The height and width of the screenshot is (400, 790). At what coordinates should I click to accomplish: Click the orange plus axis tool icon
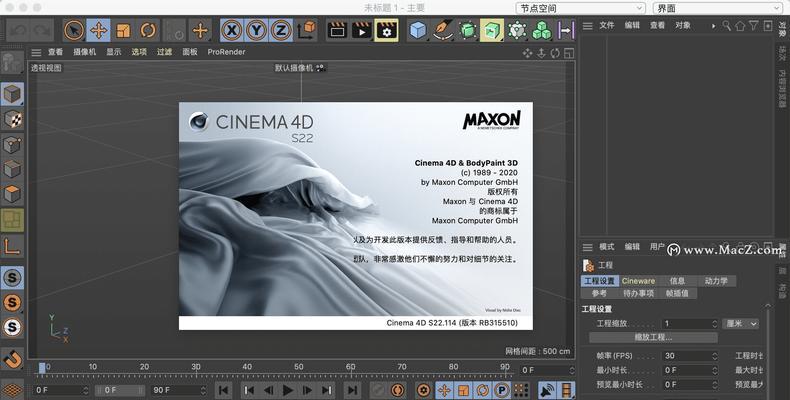coord(200,30)
